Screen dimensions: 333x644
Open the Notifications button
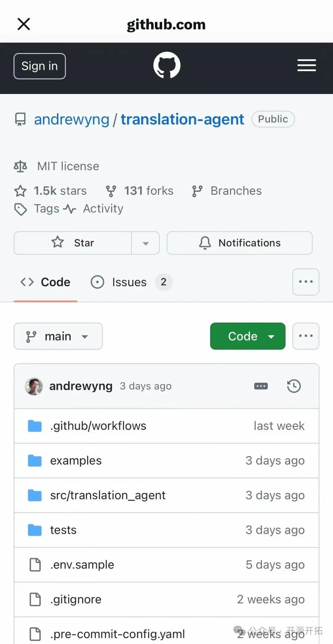[240, 243]
